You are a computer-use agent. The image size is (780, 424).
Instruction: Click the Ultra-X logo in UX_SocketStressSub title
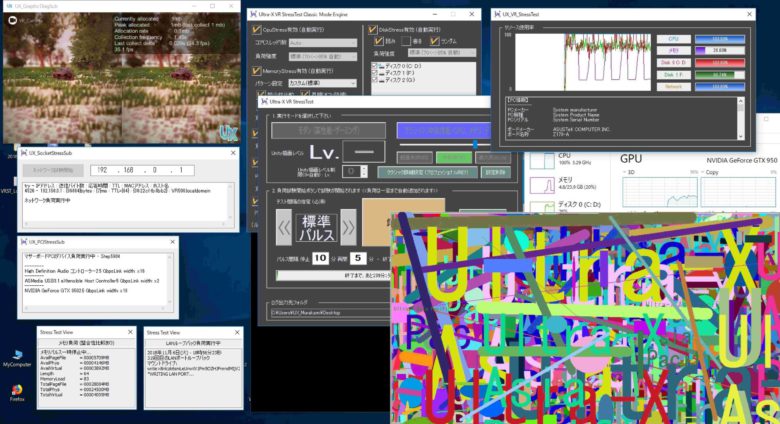(x=23, y=153)
